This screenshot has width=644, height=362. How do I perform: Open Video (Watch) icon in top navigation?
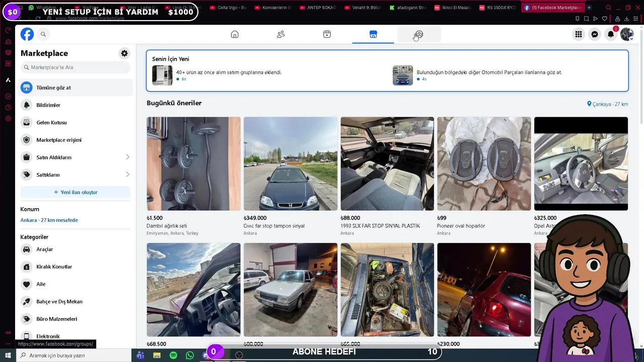pyautogui.click(x=327, y=34)
